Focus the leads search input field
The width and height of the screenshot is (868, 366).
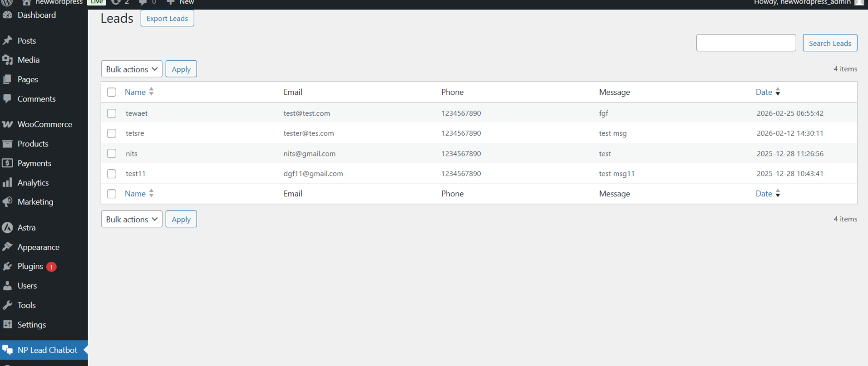pos(746,43)
